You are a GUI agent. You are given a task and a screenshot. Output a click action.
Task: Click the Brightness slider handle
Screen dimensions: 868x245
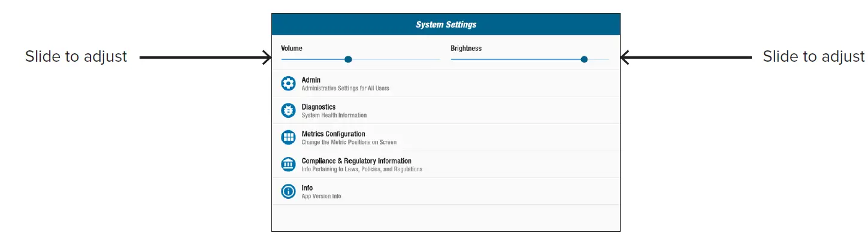[x=584, y=59]
